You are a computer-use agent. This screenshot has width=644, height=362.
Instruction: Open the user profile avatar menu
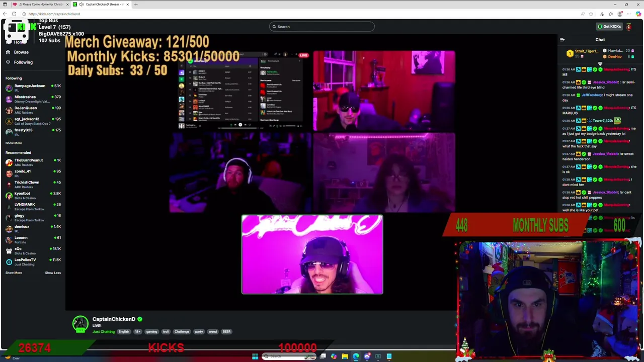[x=628, y=27]
